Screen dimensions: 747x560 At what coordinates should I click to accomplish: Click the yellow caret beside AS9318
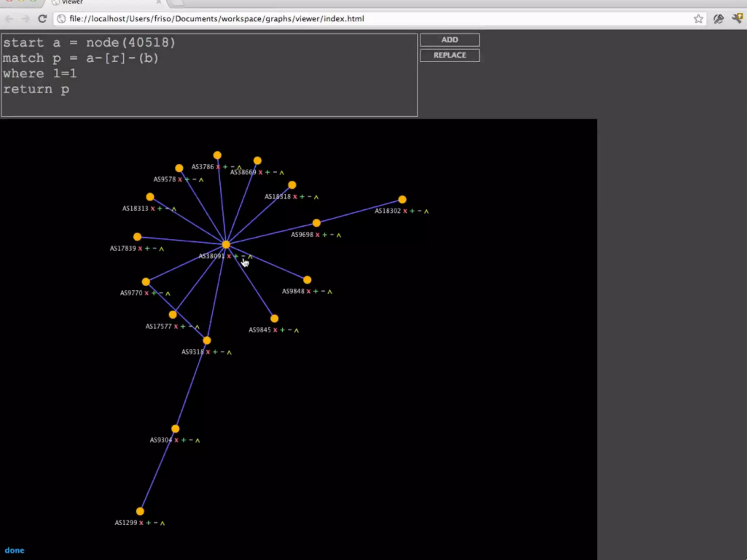tap(229, 352)
